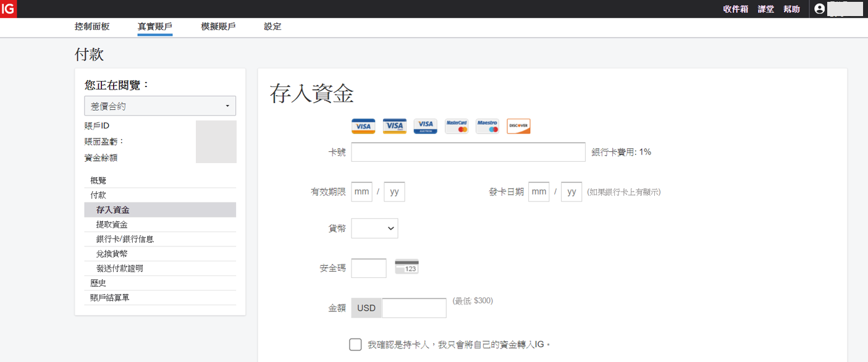This screenshot has height=362, width=868.
Task: Click the 有效期限 mm field
Action: pos(362,192)
